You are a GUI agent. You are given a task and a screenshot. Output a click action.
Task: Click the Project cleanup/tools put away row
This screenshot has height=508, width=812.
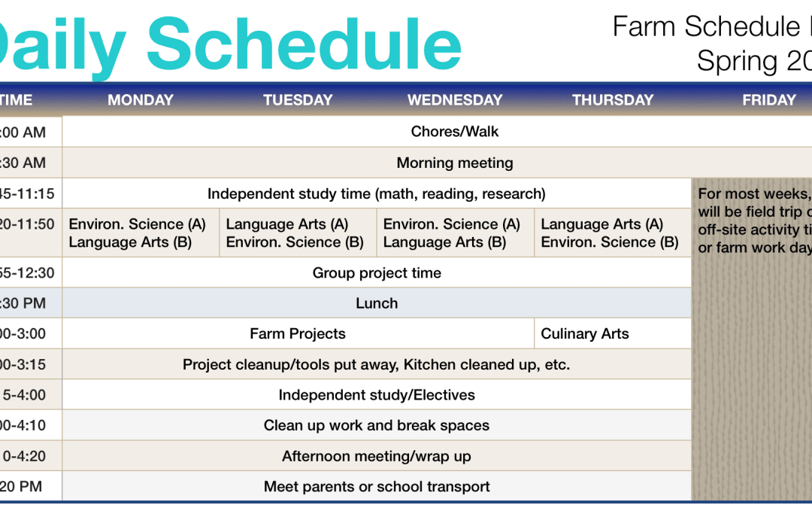[x=377, y=365]
